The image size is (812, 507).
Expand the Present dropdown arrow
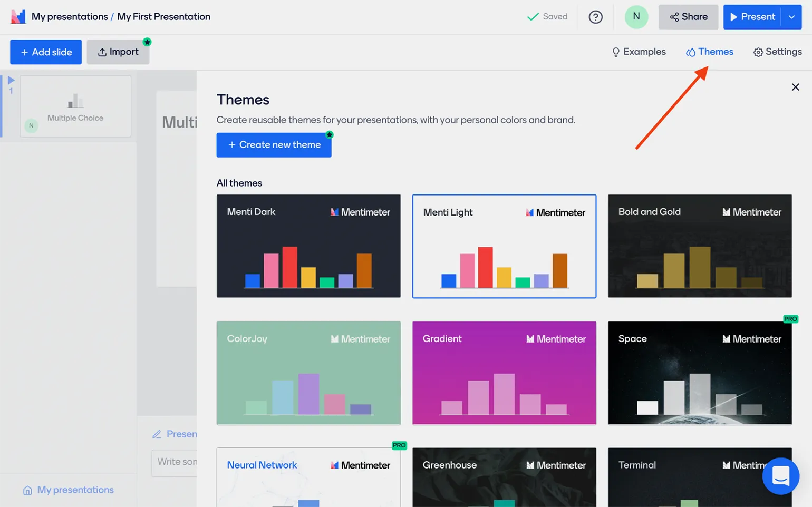(791, 17)
